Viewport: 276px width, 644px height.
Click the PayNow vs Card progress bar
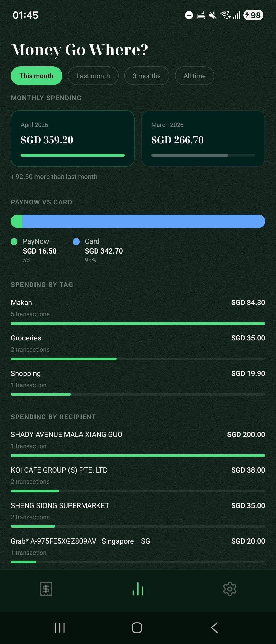click(138, 221)
